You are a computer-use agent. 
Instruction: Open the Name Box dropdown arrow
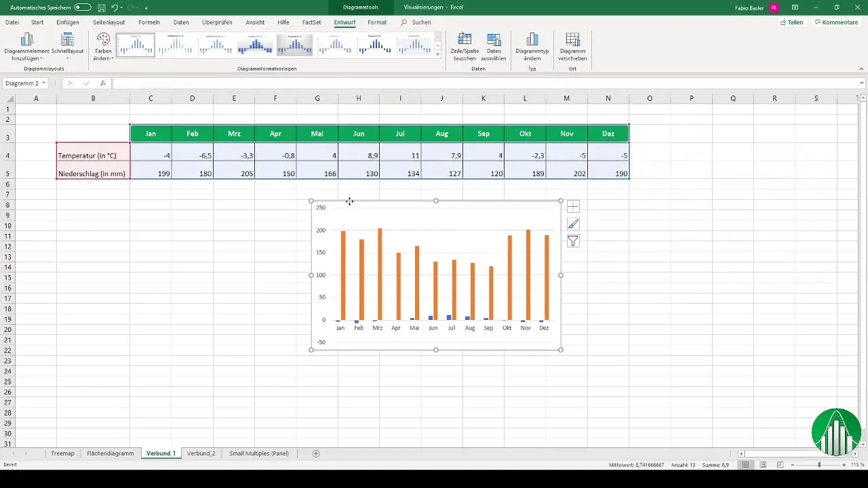pos(43,83)
